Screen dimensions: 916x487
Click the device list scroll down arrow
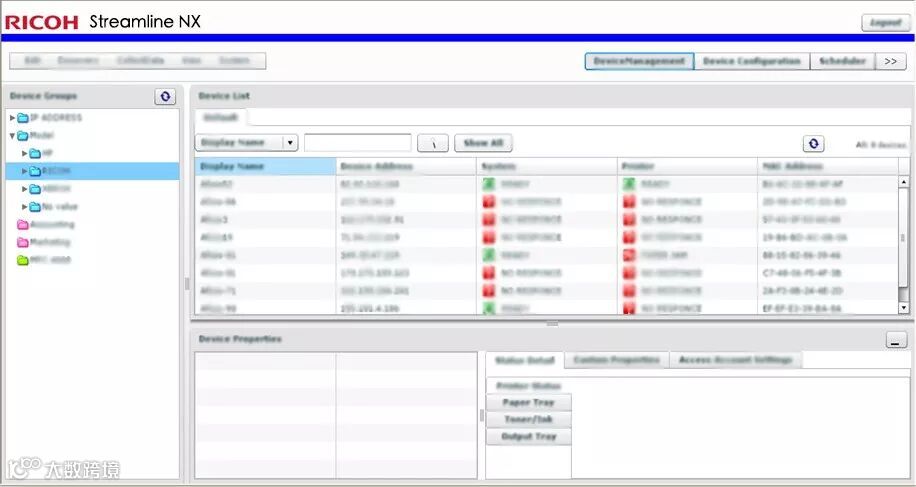pos(904,308)
